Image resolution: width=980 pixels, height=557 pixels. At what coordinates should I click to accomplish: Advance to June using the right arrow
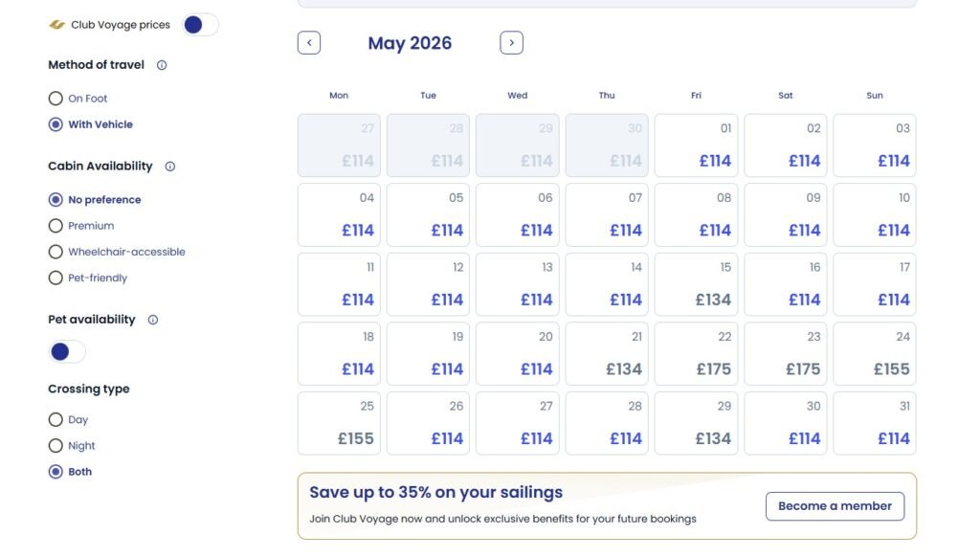coord(511,42)
